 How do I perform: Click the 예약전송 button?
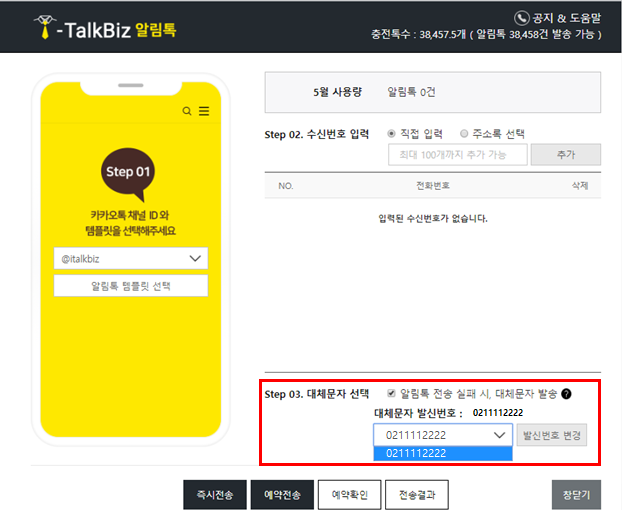click(282, 495)
